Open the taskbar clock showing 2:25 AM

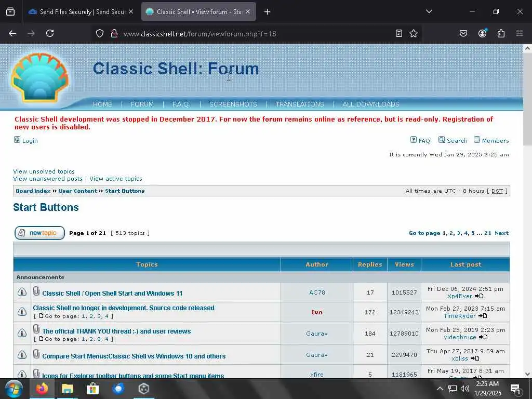[x=488, y=389]
